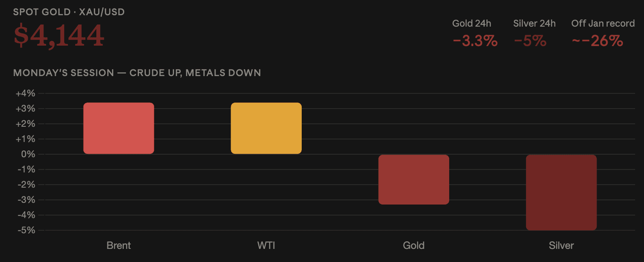Click the Monday's Session chart title
Image resolution: width=644 pixels, height=262 pixels.
click(x=137, y=73)
